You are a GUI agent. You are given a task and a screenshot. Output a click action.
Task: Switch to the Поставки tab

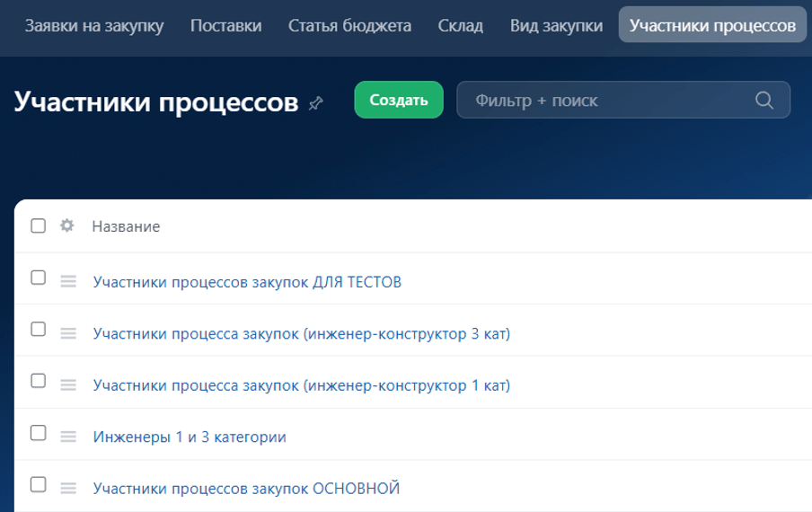225,25
